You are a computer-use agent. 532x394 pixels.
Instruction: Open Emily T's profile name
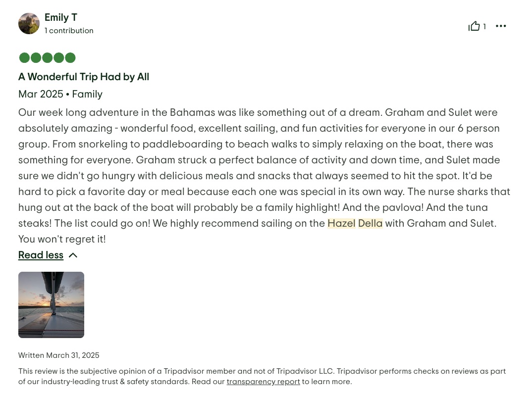[x=60, y=18]
